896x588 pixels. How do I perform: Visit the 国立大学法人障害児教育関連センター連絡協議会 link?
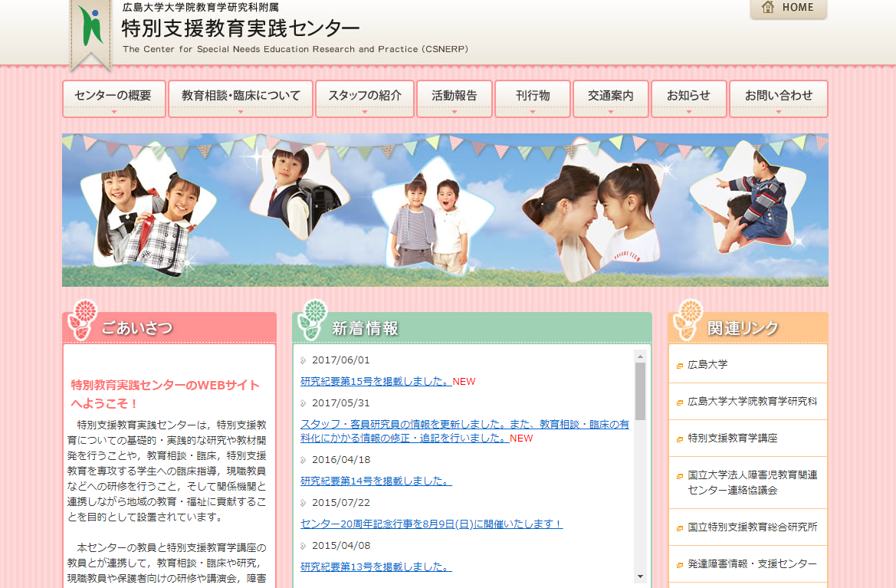[752, 483]
